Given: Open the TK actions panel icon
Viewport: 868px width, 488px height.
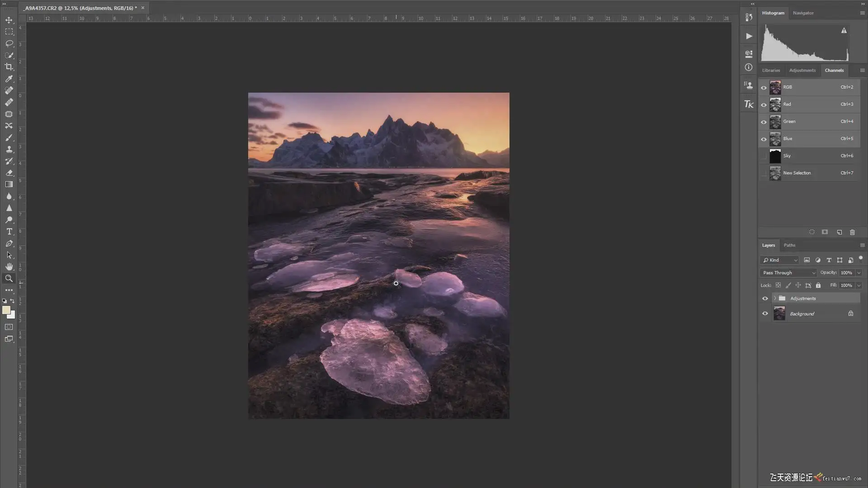Looking at the screenshot, I should [749, 104].
